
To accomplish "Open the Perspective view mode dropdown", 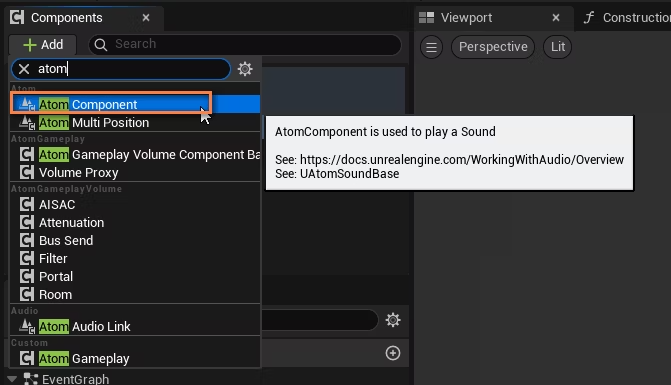I will 493,47.
